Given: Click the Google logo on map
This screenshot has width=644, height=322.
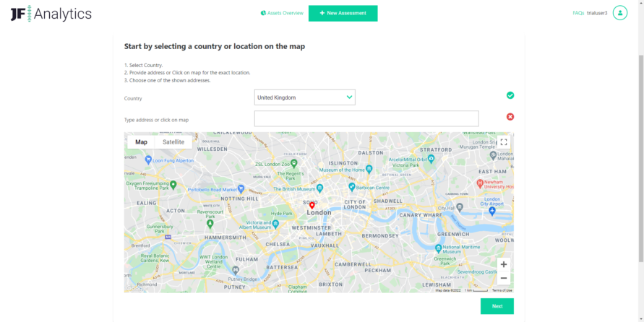Looking at the screenshot, I should tap(134, 288).
